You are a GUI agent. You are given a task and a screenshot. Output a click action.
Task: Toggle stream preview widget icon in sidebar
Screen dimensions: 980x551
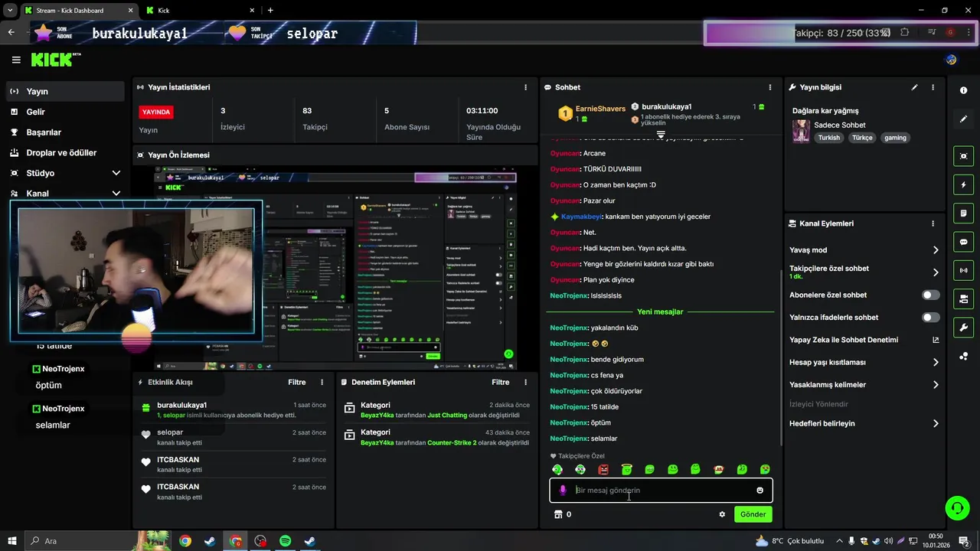[x=963, y=156]
